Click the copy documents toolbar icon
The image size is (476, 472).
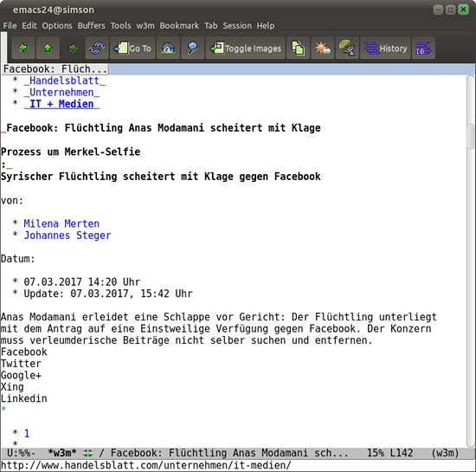(298, 48)
